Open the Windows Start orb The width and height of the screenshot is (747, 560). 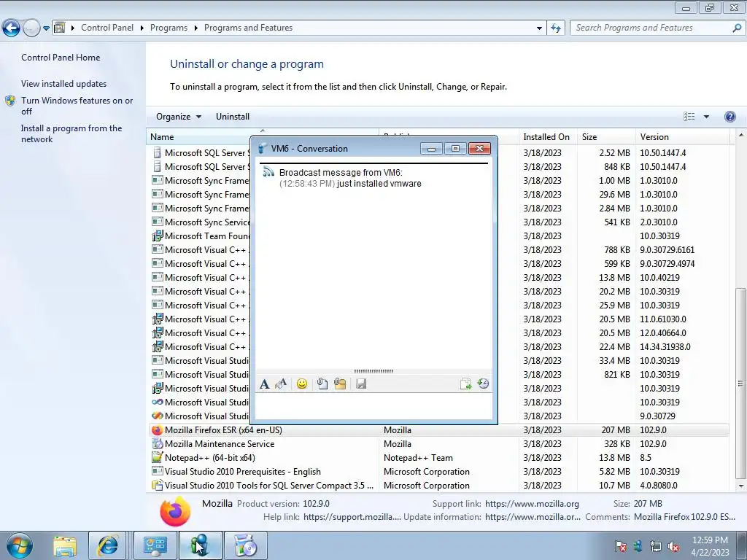[20, 545]
